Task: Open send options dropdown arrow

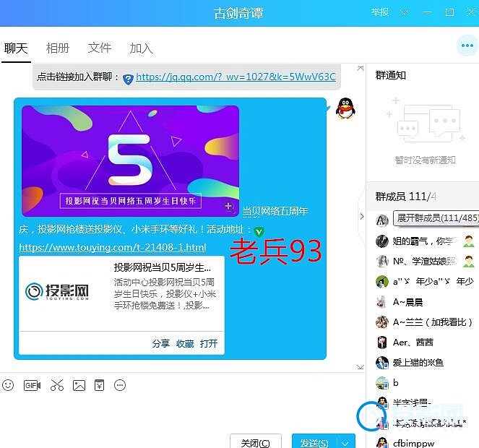Action: point(345,443)
